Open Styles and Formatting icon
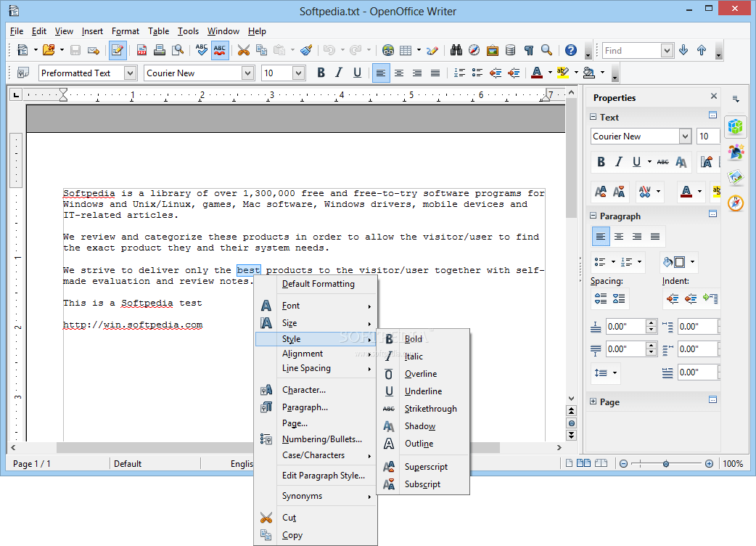The height and width of the screenshot is (546, 756). click(22, 73)
